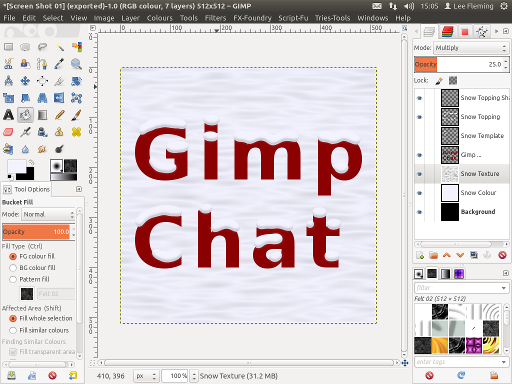Viewport: 512px width, 384px height.
Task: Select the Crop tool
Action: (59, 81)
